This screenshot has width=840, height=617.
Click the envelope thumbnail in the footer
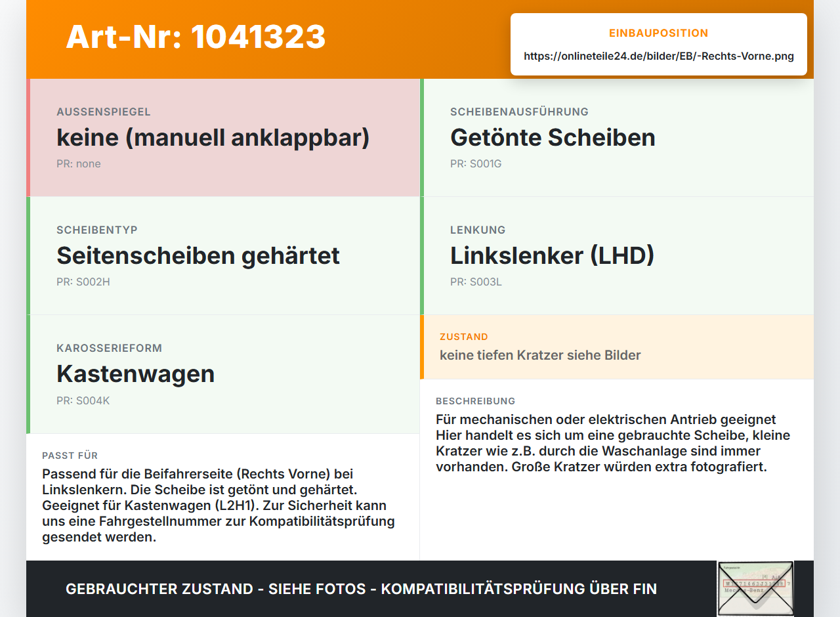(755, 589)
